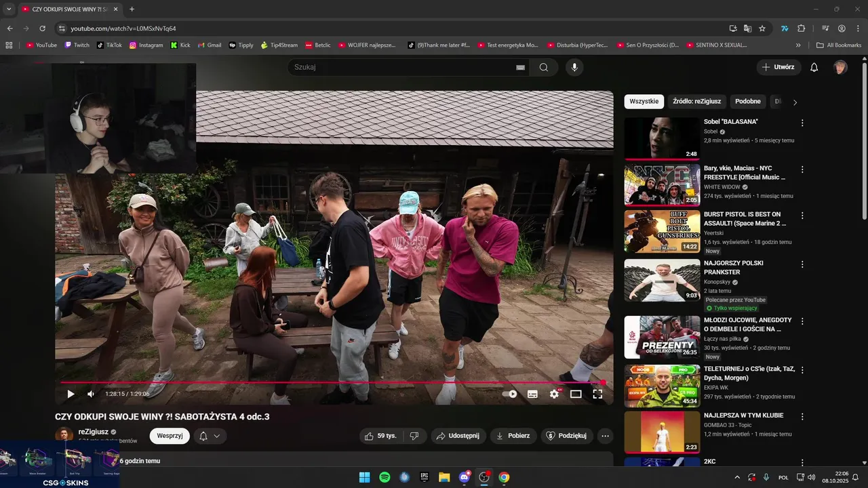
Task: Click the youtube.com address bar URL
Action: (x=123, y=28)
